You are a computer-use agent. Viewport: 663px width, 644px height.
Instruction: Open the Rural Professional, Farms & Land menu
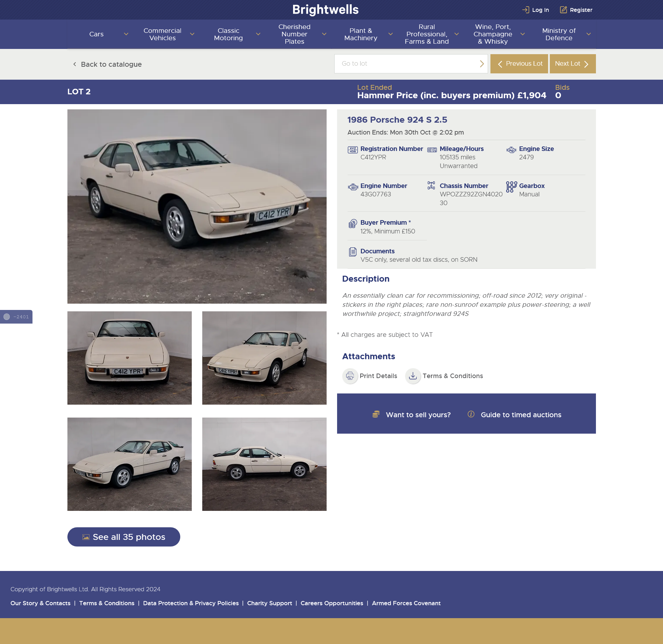point(427,34)
